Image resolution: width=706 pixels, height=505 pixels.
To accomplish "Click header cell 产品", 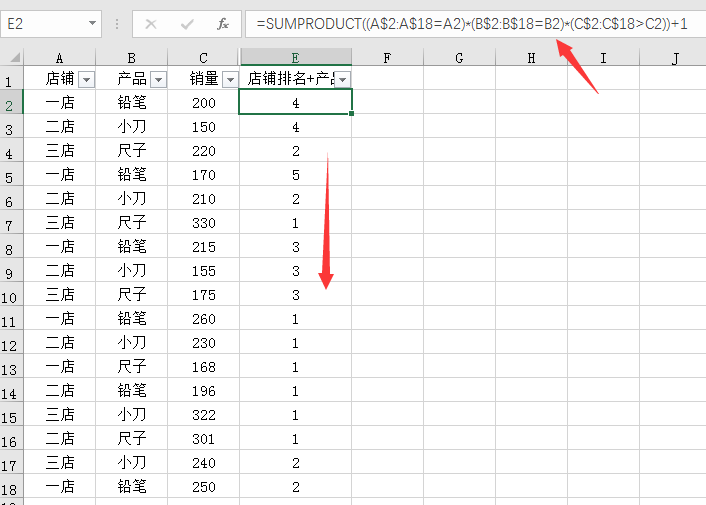I will [131, 78].
